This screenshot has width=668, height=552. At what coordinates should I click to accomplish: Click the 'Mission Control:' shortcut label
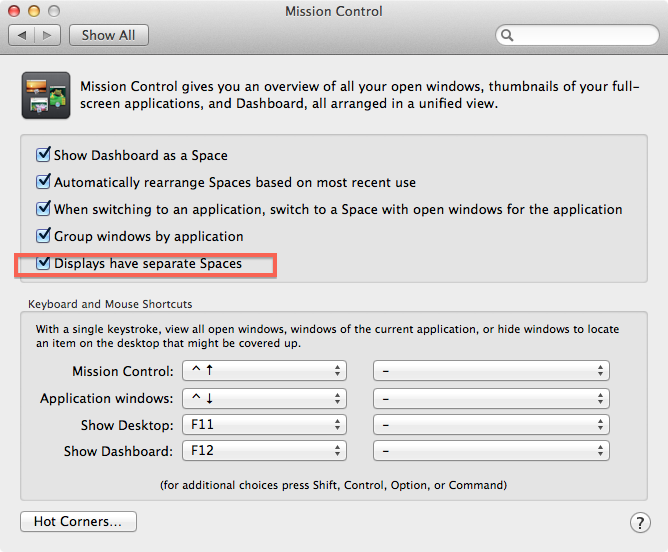point(123,371)
